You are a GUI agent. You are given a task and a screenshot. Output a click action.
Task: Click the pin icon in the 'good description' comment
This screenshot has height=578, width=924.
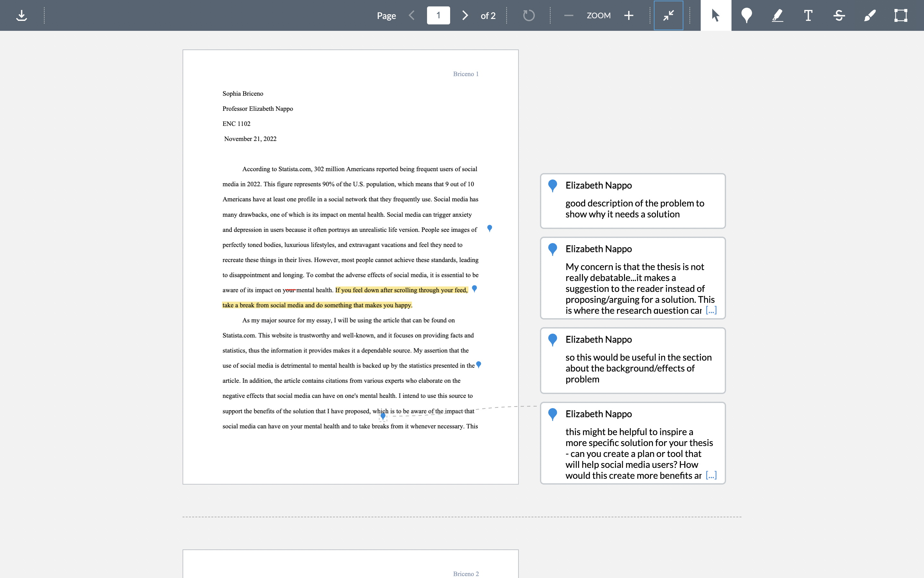click(x=552, y=186)
